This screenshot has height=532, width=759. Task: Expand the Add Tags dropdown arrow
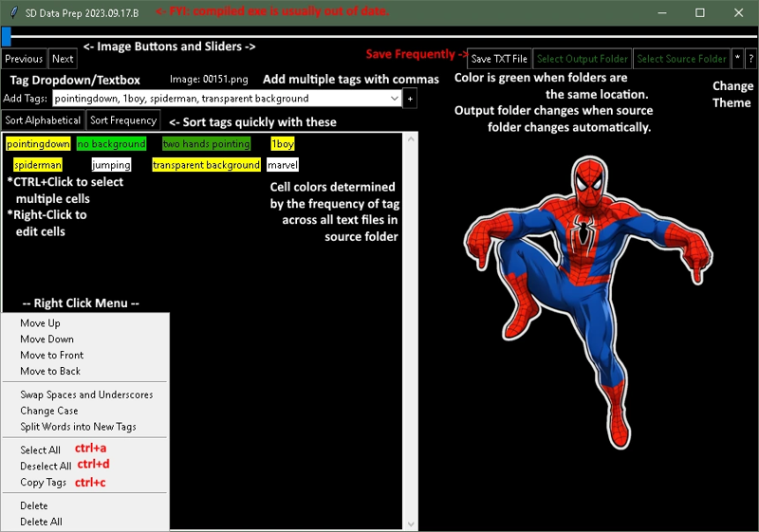point(395,99)
